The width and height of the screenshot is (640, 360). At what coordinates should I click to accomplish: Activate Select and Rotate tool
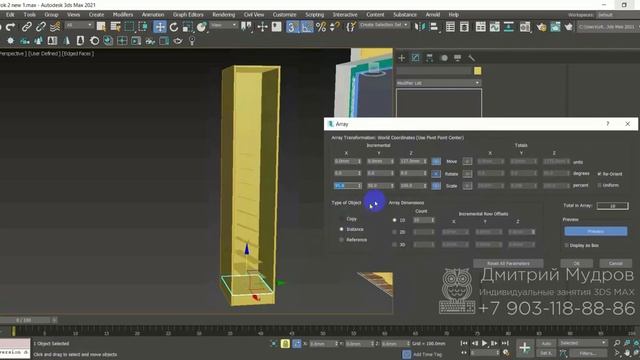pos(174,27)
